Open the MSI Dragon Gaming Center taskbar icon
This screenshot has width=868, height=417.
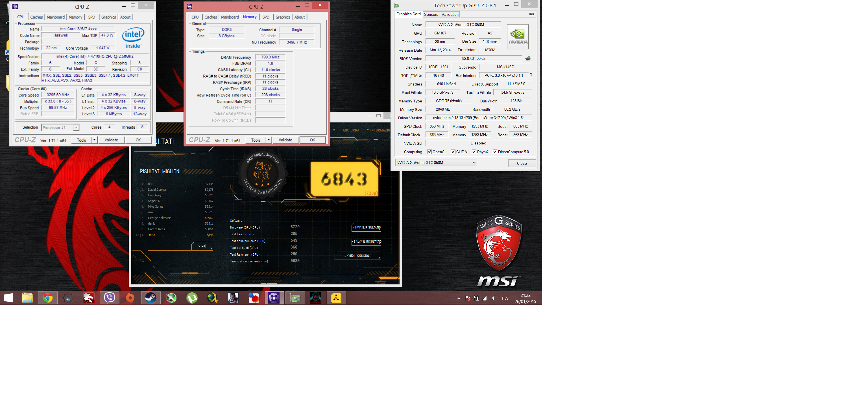tap(89, 298)
